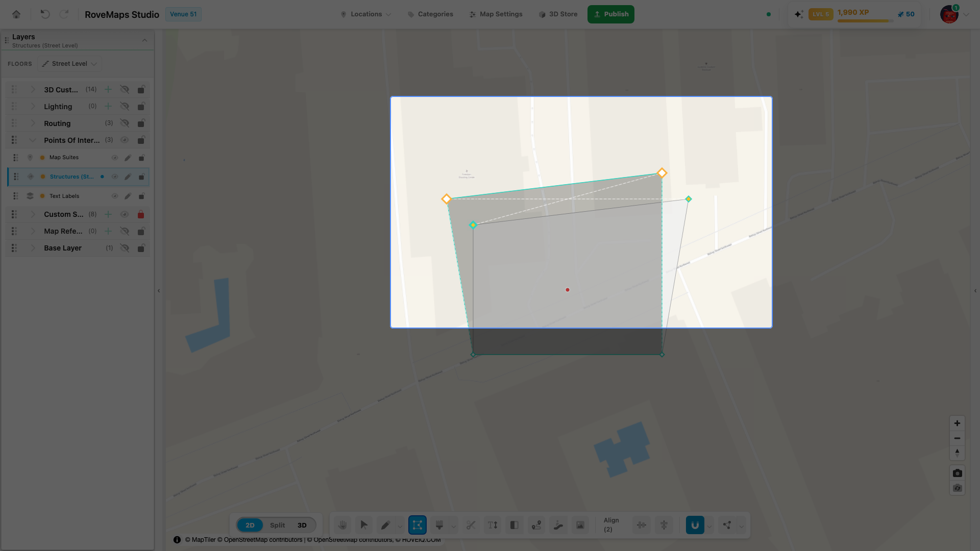Activate the scissors cut tool
The image size is (980, 551).
pos(471,525)
